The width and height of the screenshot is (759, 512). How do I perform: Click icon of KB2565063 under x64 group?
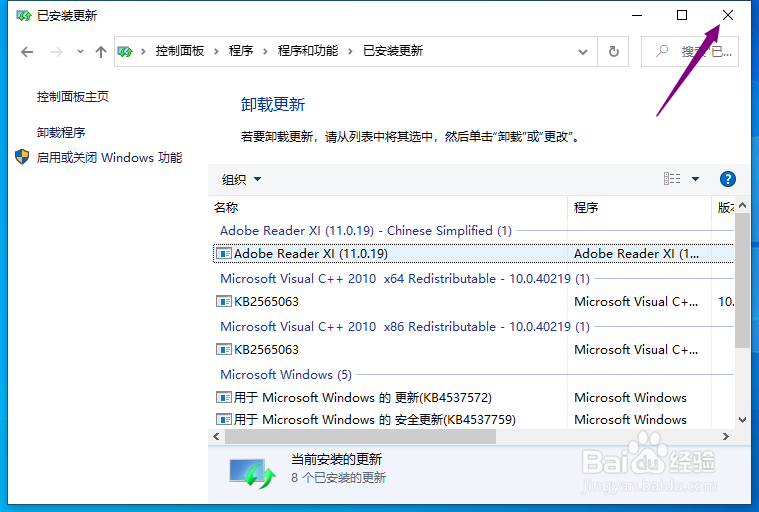[223, 301]
